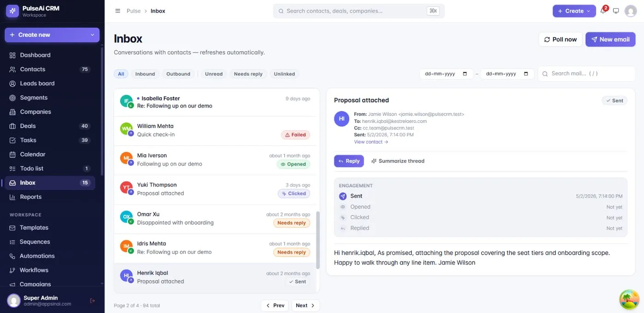The height and width of the screenshot is (313, 644).
Task: Filter by Outbound messages
Action: (178, 74)
